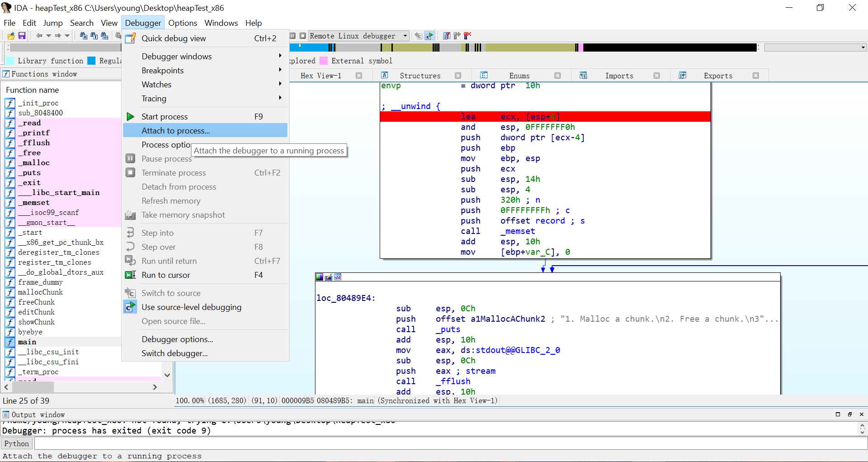Click the navigate back arrow icon
868x462 pixels.
[40, 36]
